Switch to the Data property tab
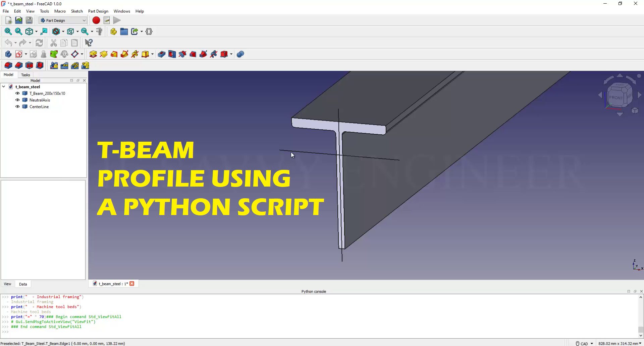644x346 pixels. point(23,284)
